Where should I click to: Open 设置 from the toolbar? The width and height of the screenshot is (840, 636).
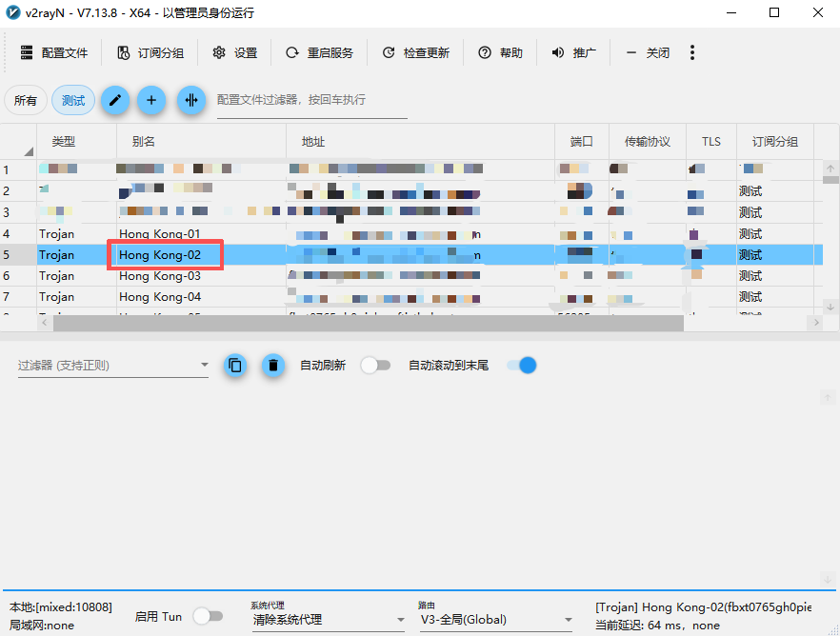(x=235, y=52)
